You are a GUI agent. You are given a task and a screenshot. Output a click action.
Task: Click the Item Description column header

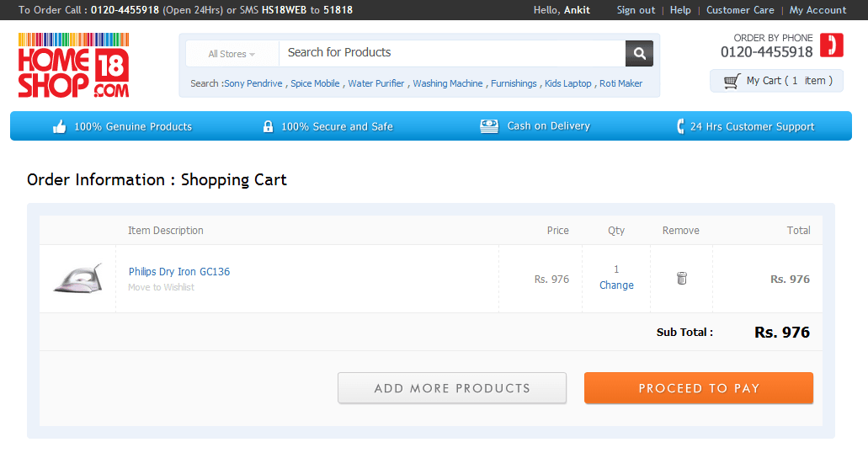166,231
